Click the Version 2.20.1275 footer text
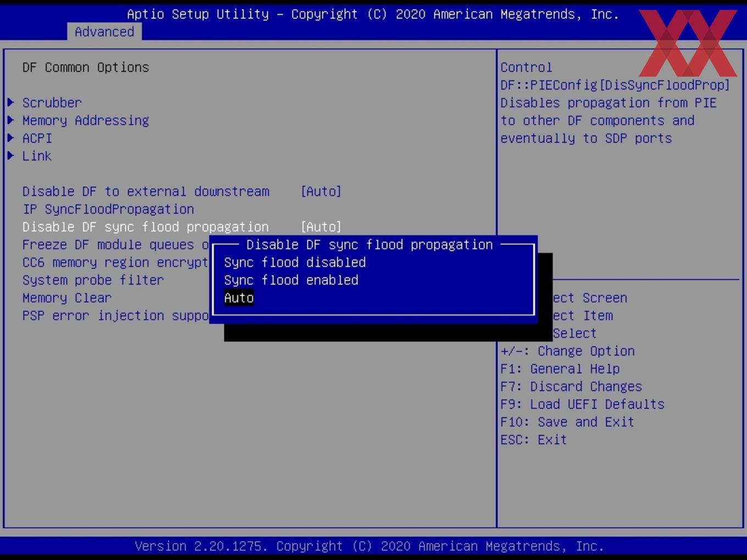The width and height of the screenshot is (747, 560). (369, 546)
